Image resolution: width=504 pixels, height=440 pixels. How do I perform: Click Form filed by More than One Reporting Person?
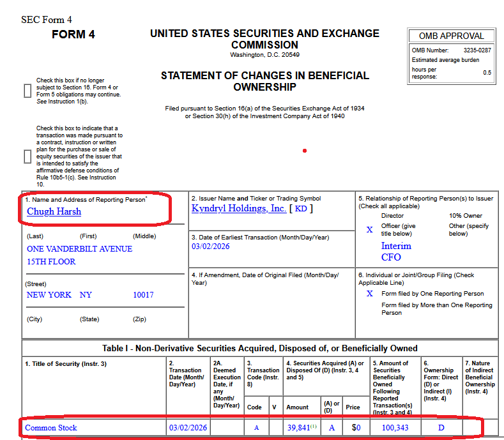click(437, 309)
